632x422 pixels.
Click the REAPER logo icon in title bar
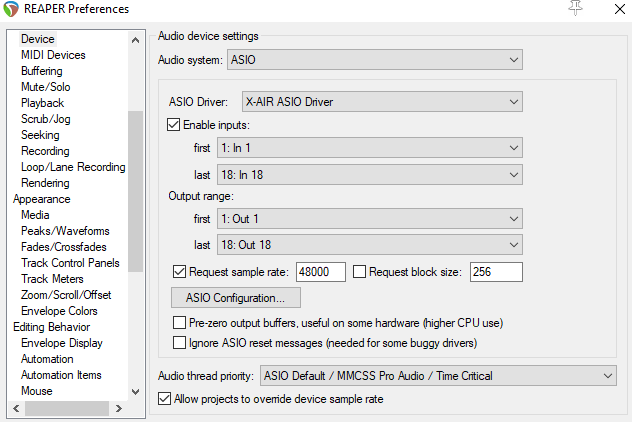(x=10, y=9)
